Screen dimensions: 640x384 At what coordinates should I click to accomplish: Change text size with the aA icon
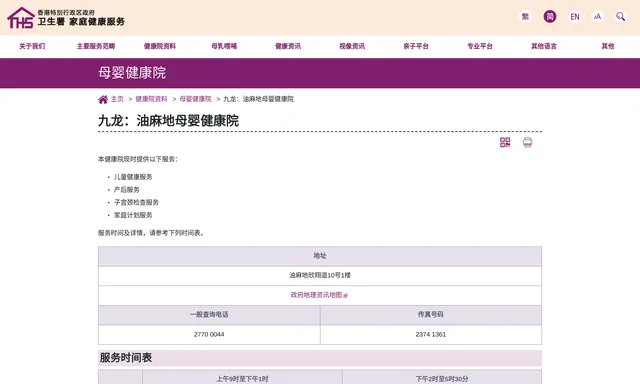(x=598, y=17)
